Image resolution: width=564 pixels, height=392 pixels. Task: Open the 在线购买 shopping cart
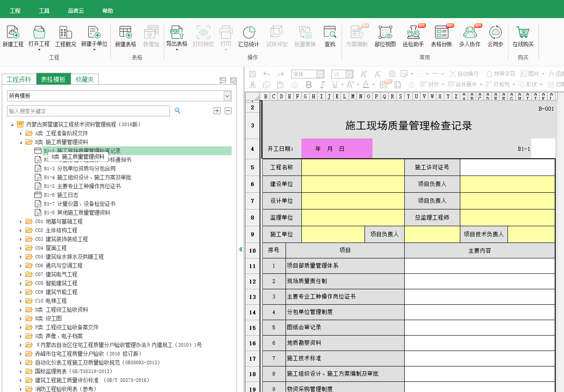(523, 36)
